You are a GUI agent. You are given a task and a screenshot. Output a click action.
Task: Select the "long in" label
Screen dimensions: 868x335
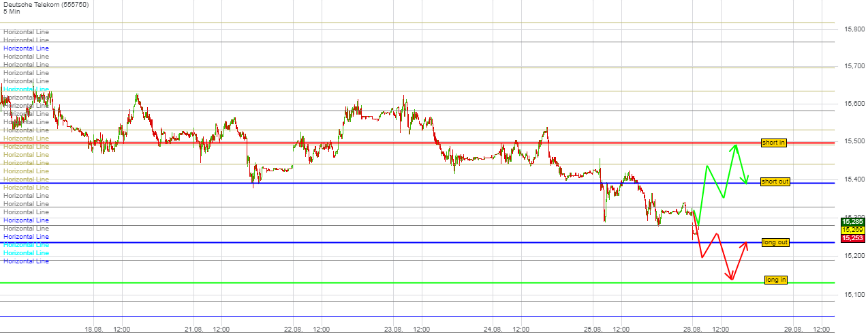coord(775,280)
